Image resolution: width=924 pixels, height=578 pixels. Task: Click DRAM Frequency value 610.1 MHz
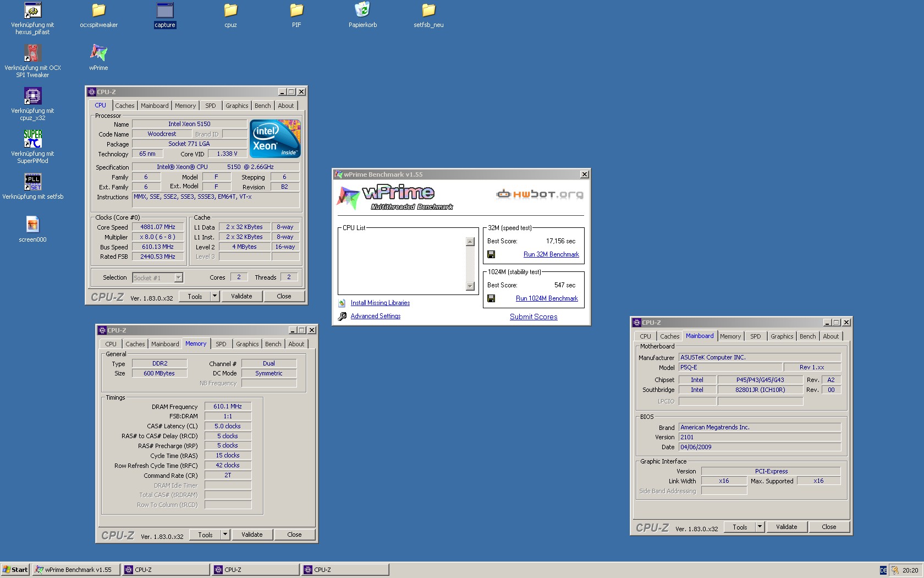[228, 406]
